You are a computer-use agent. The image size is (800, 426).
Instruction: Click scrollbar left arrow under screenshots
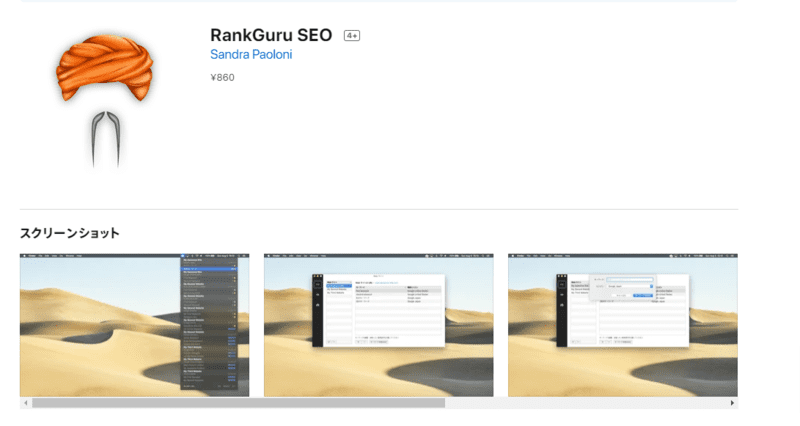point(26,403)
